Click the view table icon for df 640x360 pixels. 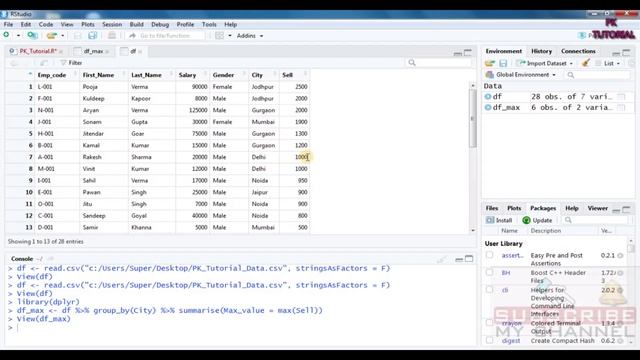tap(621, 97)
